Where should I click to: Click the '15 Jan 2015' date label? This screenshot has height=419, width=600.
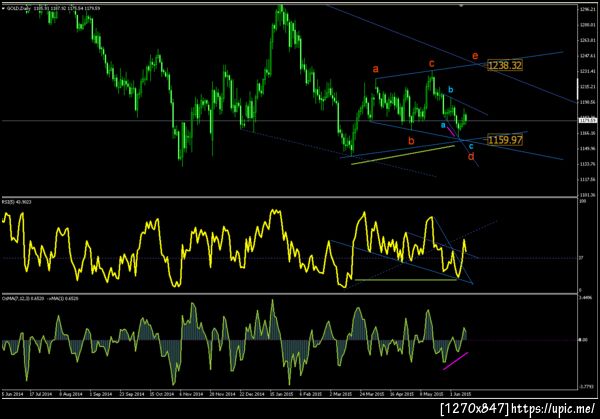coord(281,394)
